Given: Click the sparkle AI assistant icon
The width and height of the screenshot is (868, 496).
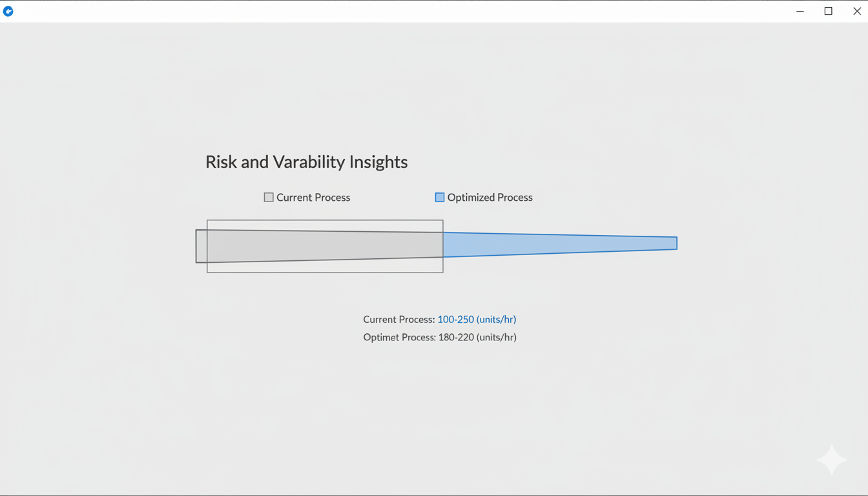Looking at the screenshot, I should [x=831, y=460].
